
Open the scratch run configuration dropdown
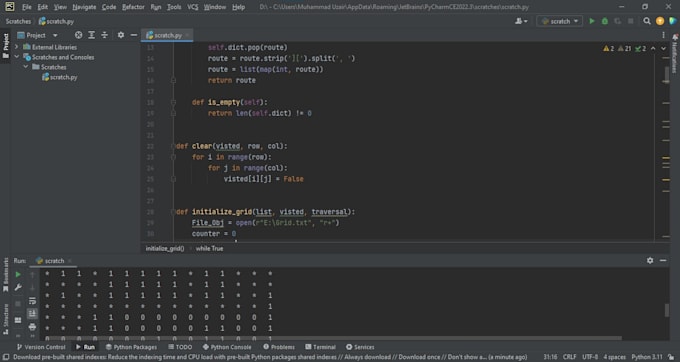tap(559, 21)
